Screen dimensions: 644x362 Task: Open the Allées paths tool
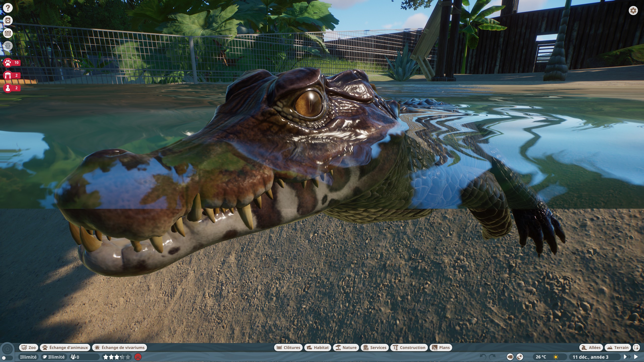click(591, 347)
